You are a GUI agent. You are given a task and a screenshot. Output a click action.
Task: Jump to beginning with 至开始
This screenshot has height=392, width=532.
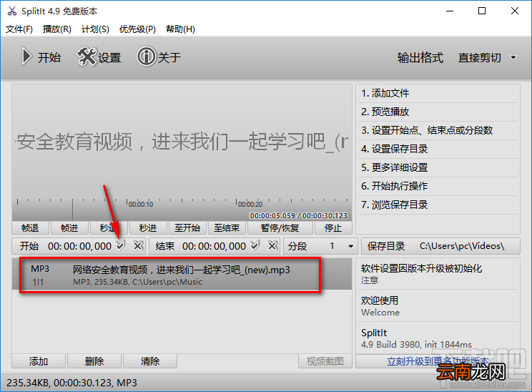187,227
